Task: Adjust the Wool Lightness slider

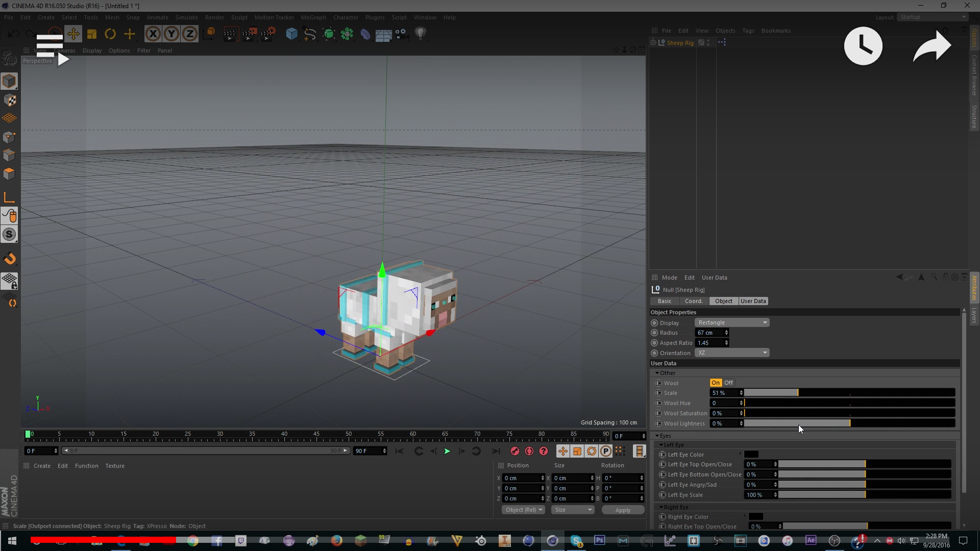Action: coord(849,423)
